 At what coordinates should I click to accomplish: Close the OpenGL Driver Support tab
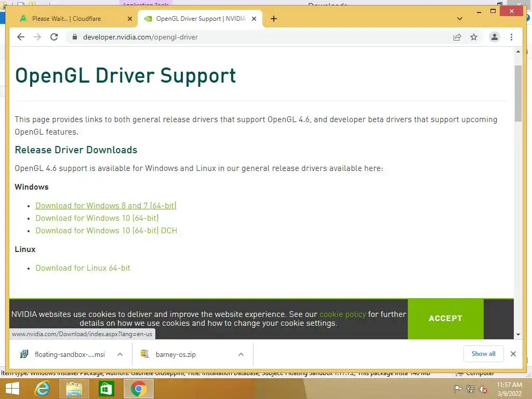(254, 19)
